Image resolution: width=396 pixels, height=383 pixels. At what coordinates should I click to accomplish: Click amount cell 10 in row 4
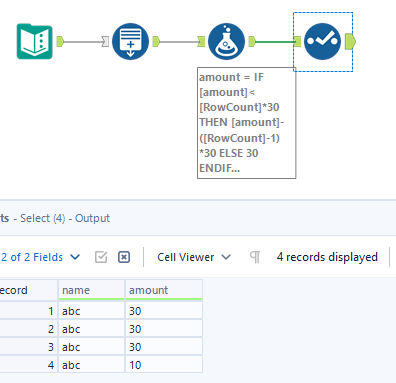pos(164,365)
